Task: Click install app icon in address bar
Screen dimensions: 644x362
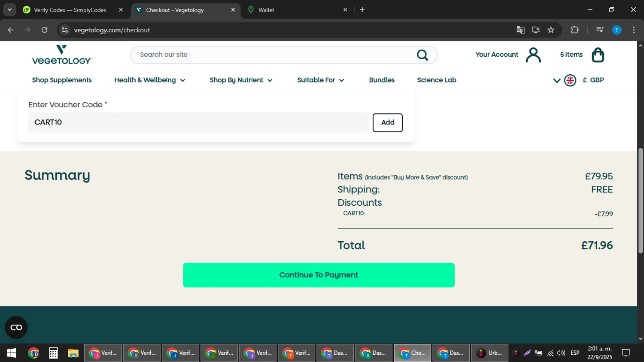Action: click(x=536, y=30)
